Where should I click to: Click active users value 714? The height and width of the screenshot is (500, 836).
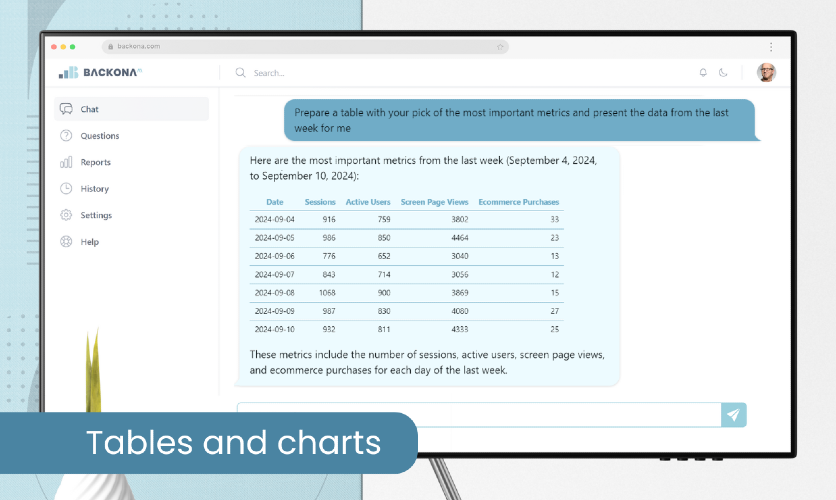pos(384,275)
